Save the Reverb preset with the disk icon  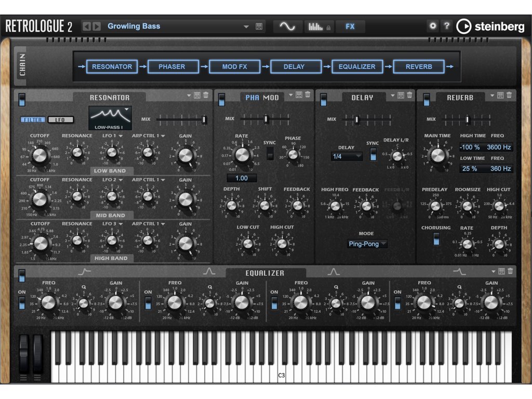pyautogui.click(x=500, y=95)
